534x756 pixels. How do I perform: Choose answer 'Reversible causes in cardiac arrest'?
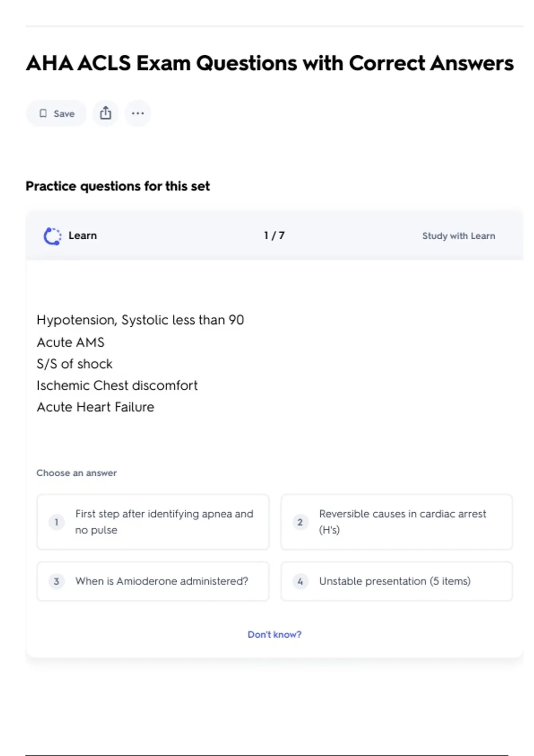(402, 522)
